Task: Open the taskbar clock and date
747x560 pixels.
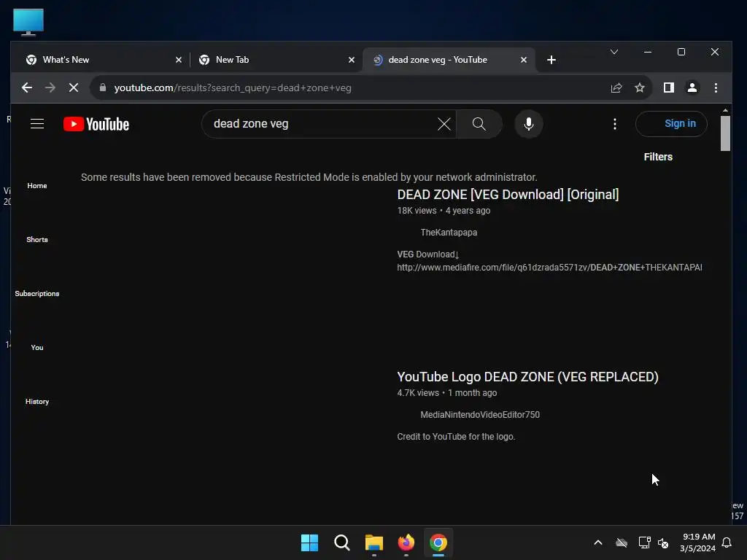Action: [x=698, y=542]
